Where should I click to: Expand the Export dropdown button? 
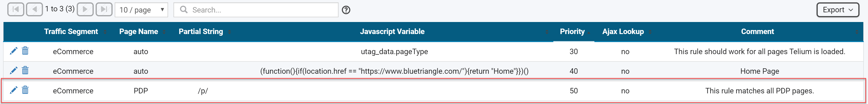[838, 10]
